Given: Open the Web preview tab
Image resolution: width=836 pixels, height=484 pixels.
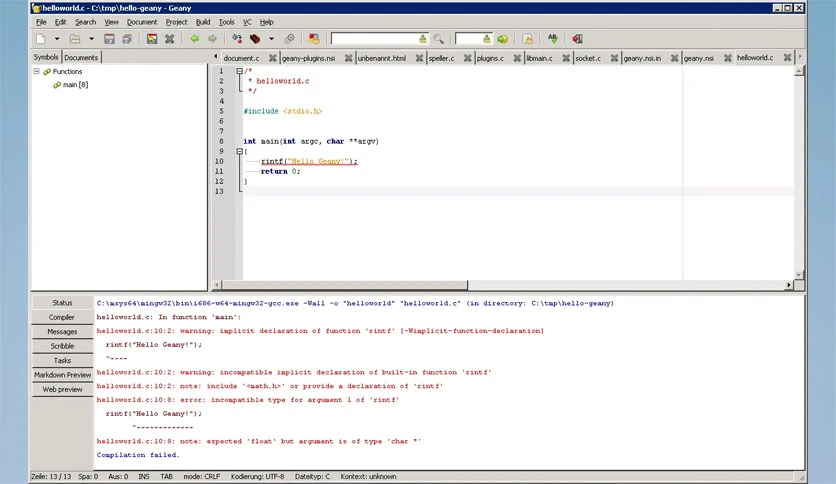Looking at the screenshot, I should [62, 389].
